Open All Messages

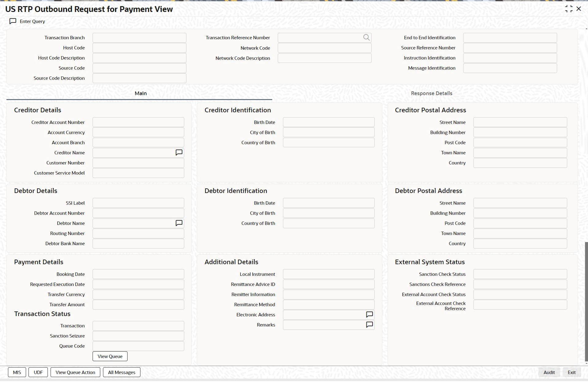[122, 372]
